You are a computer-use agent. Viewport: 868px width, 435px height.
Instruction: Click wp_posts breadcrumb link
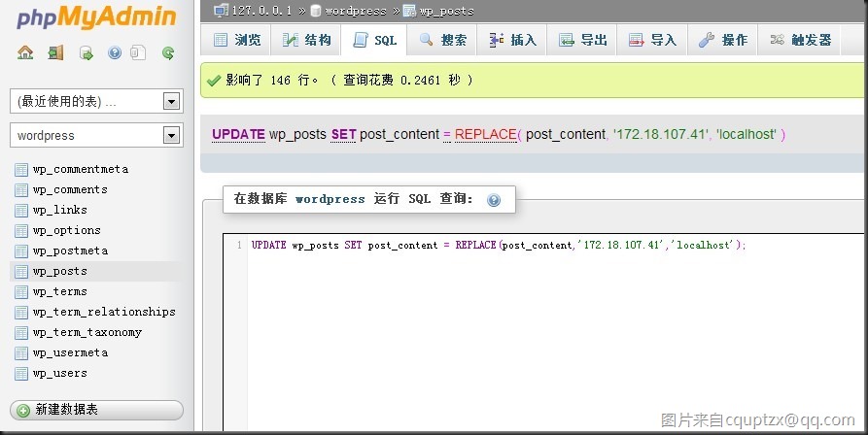pos(446,11)
